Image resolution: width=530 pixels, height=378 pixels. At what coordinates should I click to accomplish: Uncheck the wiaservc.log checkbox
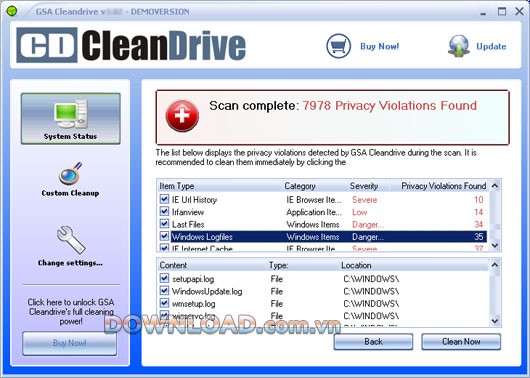[x=164, y=315]
